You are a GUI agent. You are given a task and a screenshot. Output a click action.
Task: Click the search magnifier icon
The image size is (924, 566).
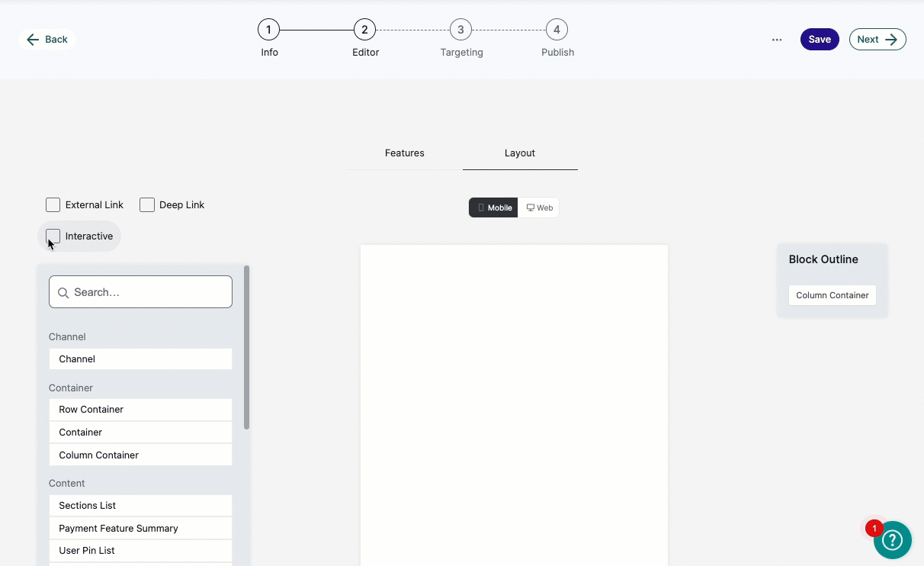click(63, 292)
